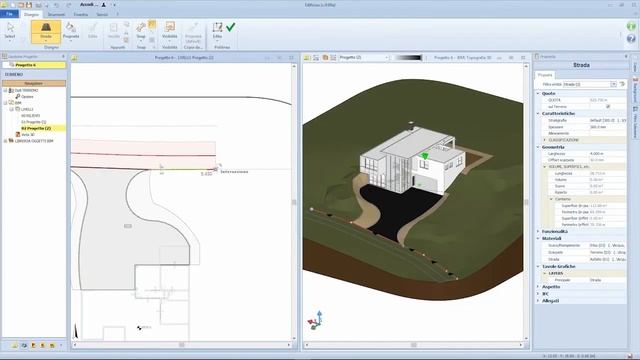Choose the Select arrow tool in the ribbon

coord(10,31)
